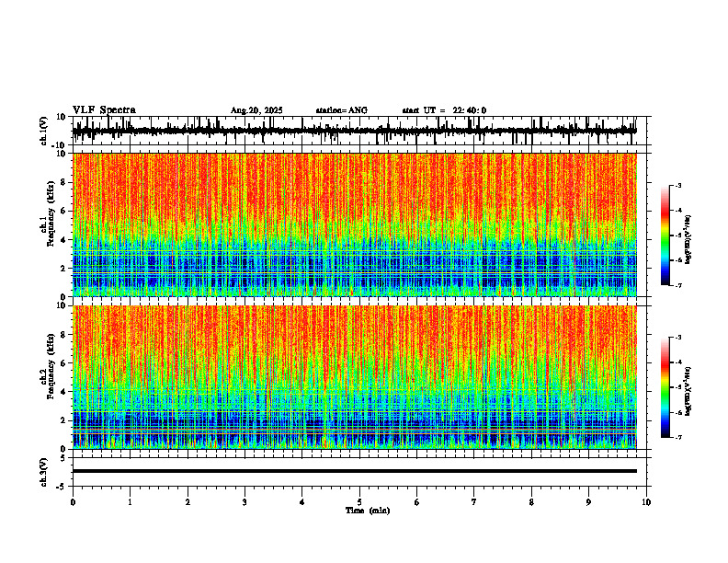Select the "start UT = 22:40:0" text
Viewport: 728px width, 563px height.
tap(444, 110)
